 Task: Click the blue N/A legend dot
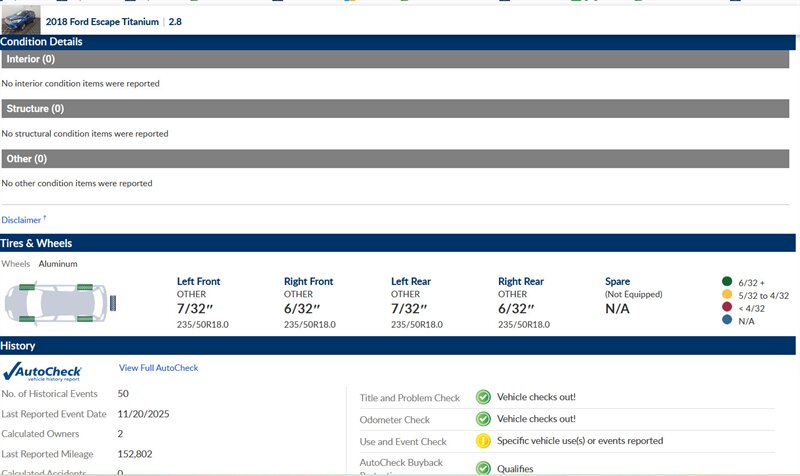(727, 322)
